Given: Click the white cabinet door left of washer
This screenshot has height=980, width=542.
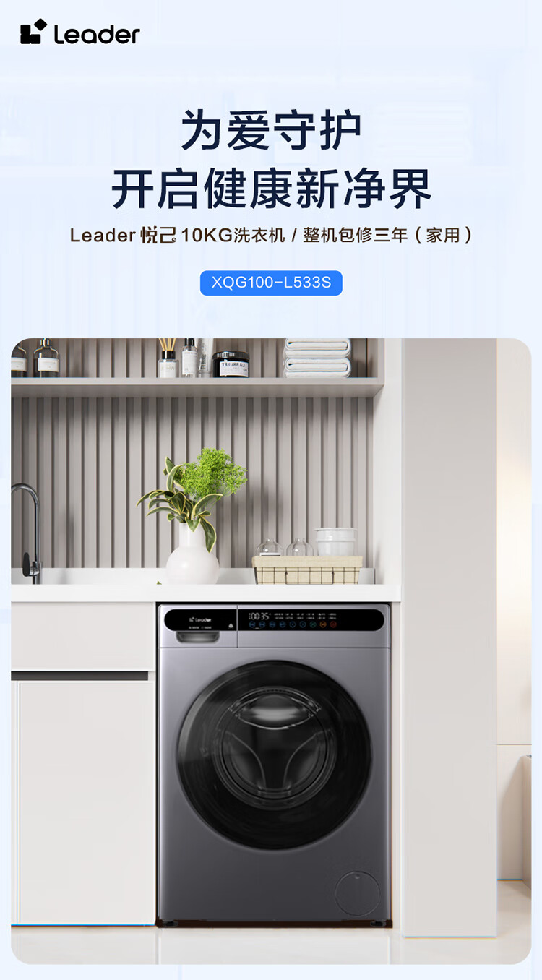Looking at the screenshot, I should pos(87,802).
